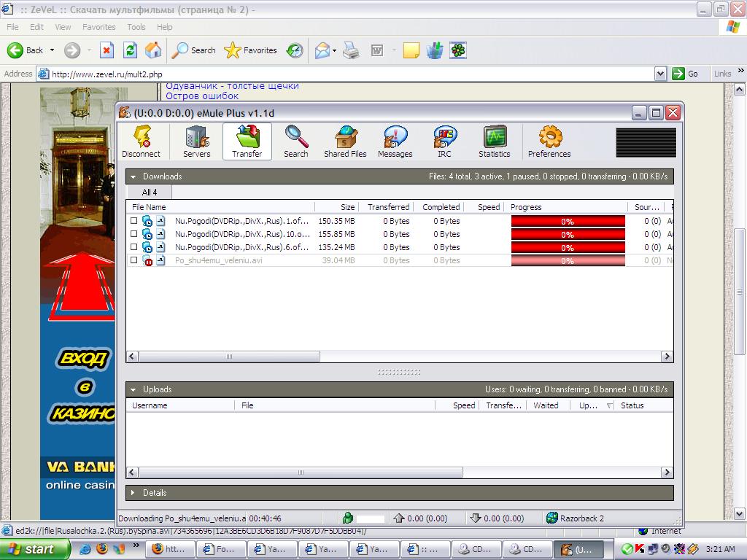Open the Messages view in eMule
The width and height of the screenshot is (747, 560).
pos(395,141)
